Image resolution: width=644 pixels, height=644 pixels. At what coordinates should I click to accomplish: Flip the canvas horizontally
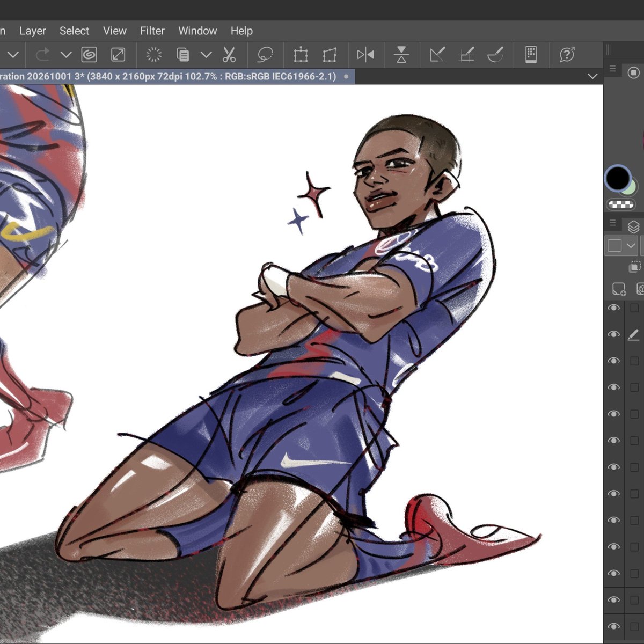point(365,55)
